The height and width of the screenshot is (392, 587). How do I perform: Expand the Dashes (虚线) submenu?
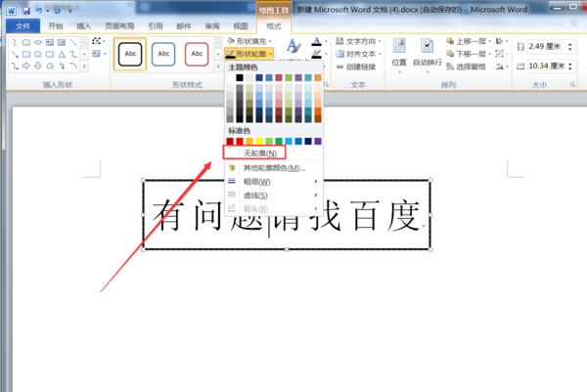tap(273, 196)
